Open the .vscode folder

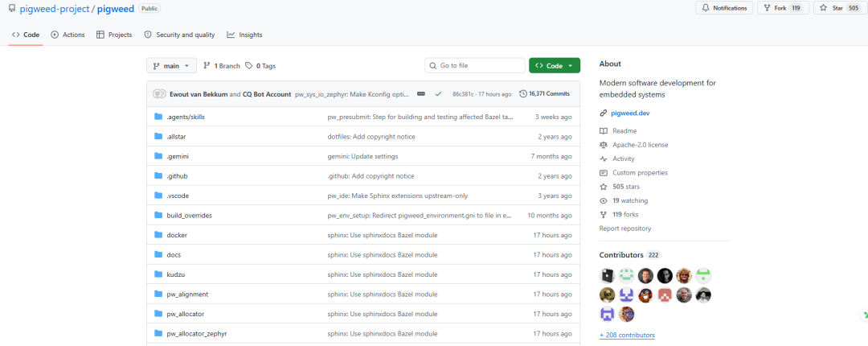pos(178,196)
